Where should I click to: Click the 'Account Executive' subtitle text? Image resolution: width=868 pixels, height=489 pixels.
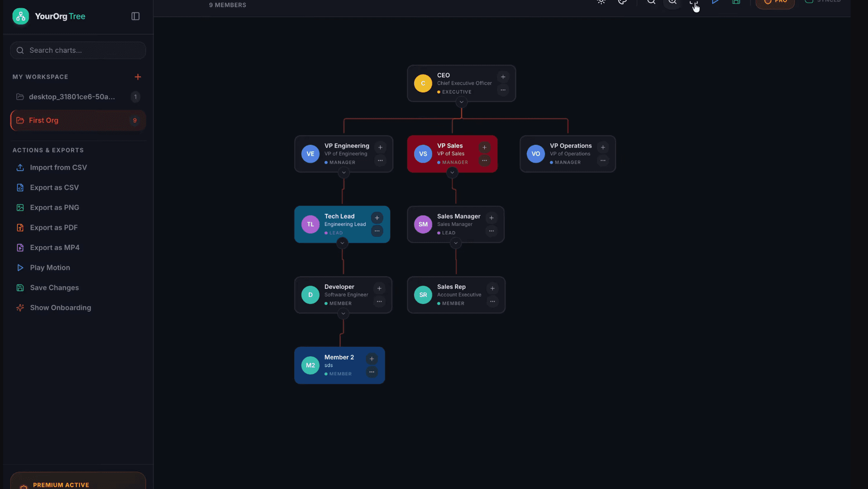tap(459, 295)
